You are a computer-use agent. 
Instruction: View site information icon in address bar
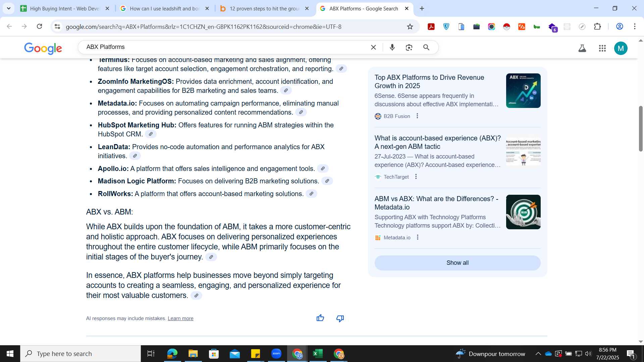pyautogui.click(x=57, y=26)
